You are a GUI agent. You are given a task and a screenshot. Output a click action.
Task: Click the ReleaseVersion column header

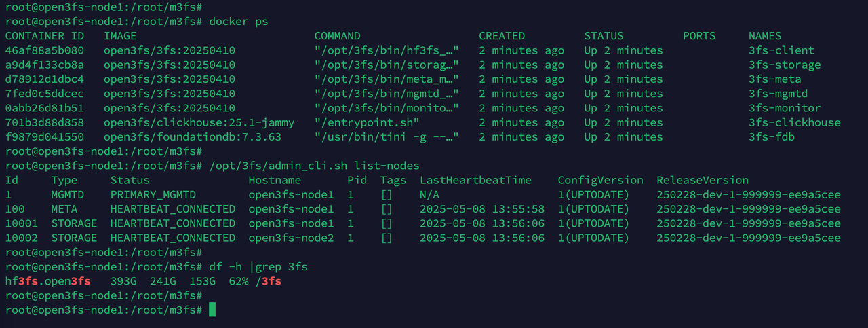pos(703,181)
